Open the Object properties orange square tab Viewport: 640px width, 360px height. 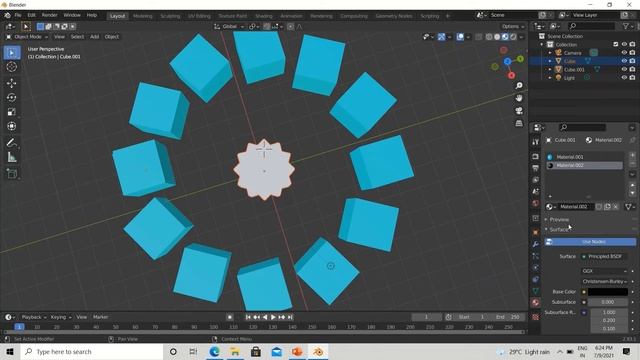point(536,232)
